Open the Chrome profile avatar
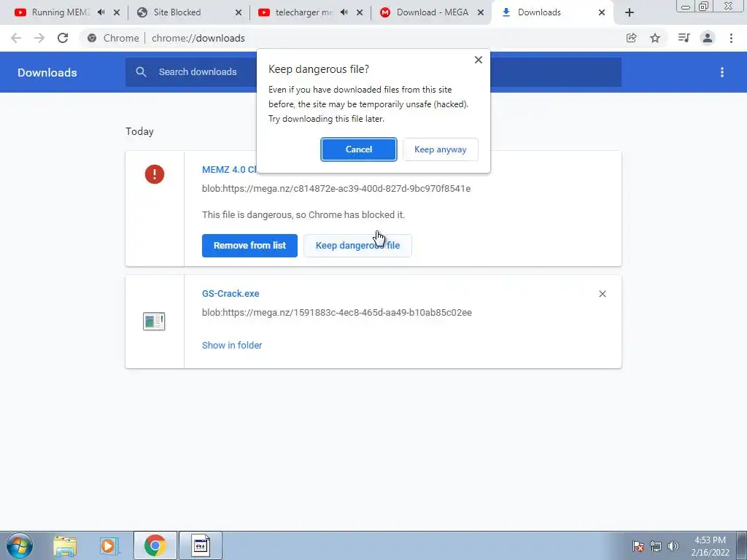Viewport: 747px width, 560px height. [x=708, y=38]
